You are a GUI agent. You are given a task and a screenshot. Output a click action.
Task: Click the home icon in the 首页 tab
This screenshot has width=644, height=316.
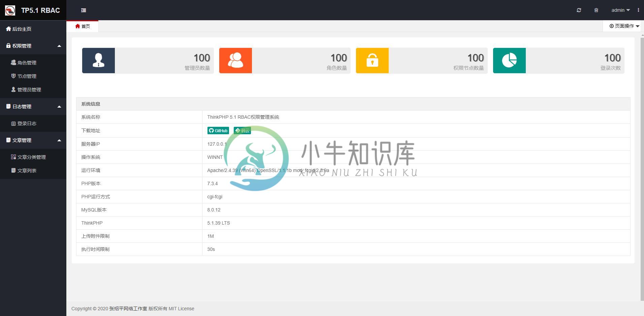(x=77, y=26)
